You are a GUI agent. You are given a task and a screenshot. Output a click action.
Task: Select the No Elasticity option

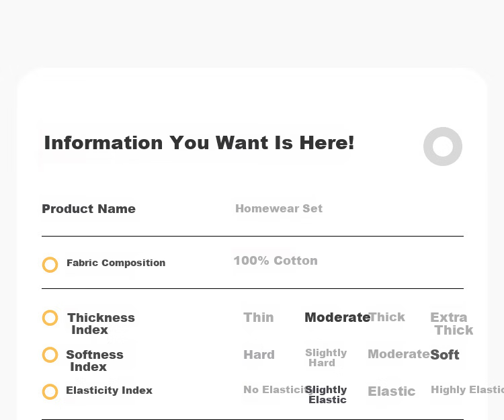point(278,390)
